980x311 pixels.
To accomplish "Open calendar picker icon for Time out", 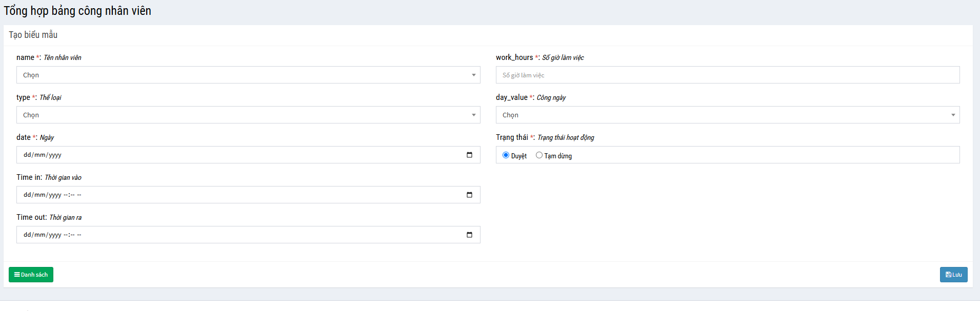I will point(469,235).
